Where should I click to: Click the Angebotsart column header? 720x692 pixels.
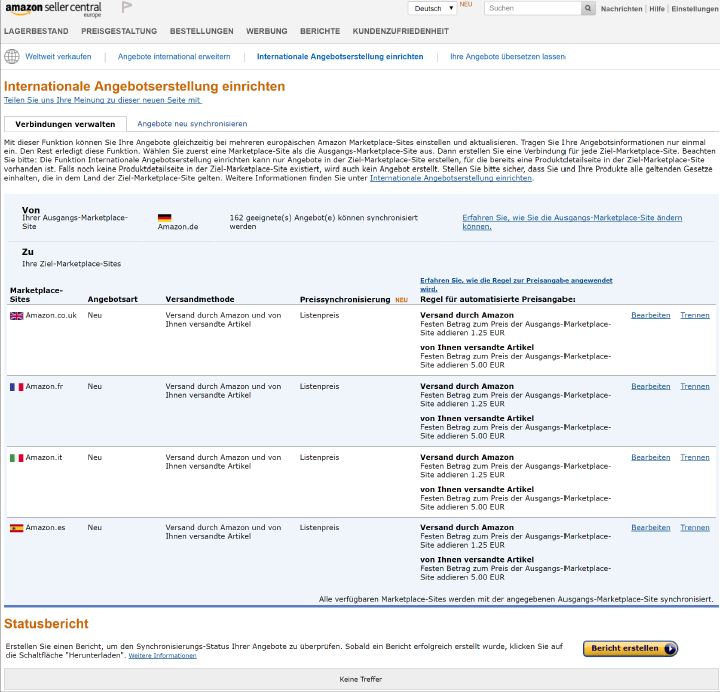(x=112, y=299)
